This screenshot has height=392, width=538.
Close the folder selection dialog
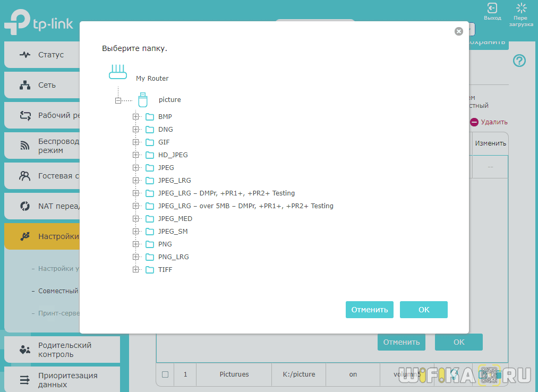(459, 31)
